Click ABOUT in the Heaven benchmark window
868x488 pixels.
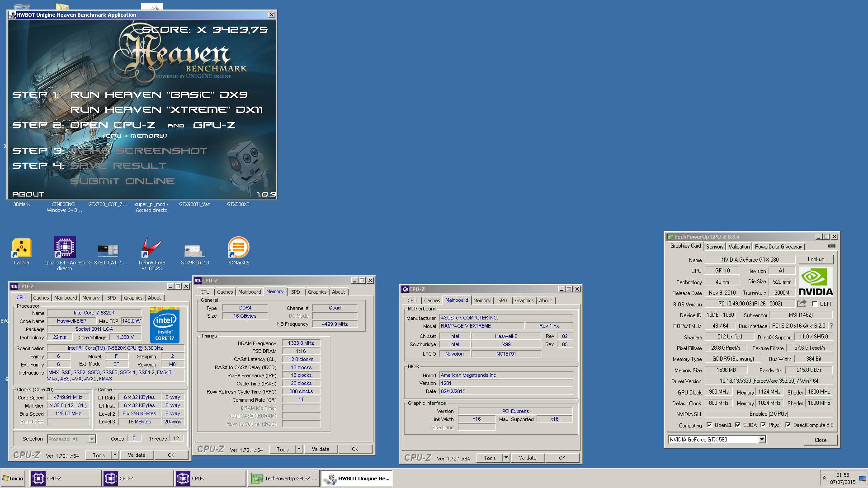click(x=28, y=194)
